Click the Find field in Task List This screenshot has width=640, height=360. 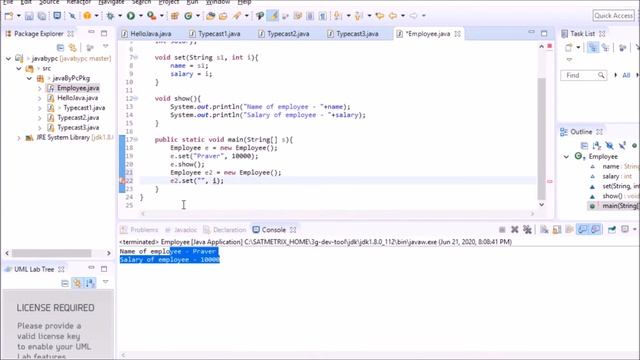(583, 75)
